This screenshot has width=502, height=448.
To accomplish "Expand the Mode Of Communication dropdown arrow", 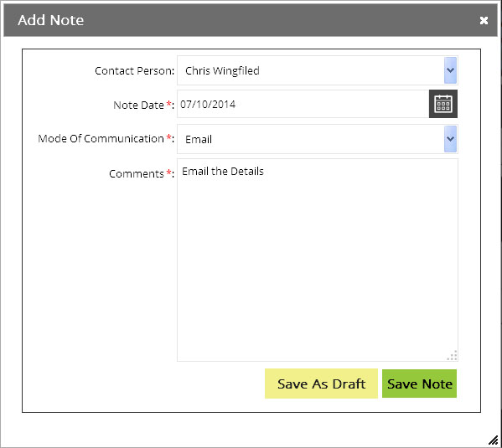I will (x=450, y=139).
